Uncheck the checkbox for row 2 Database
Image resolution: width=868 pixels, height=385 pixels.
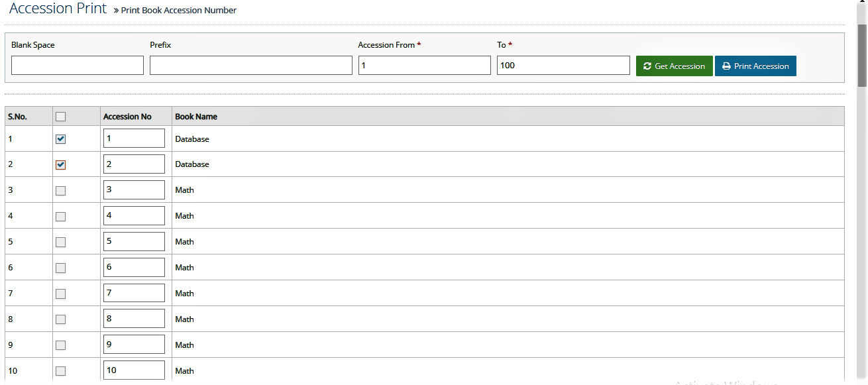(x=61, y=165)
